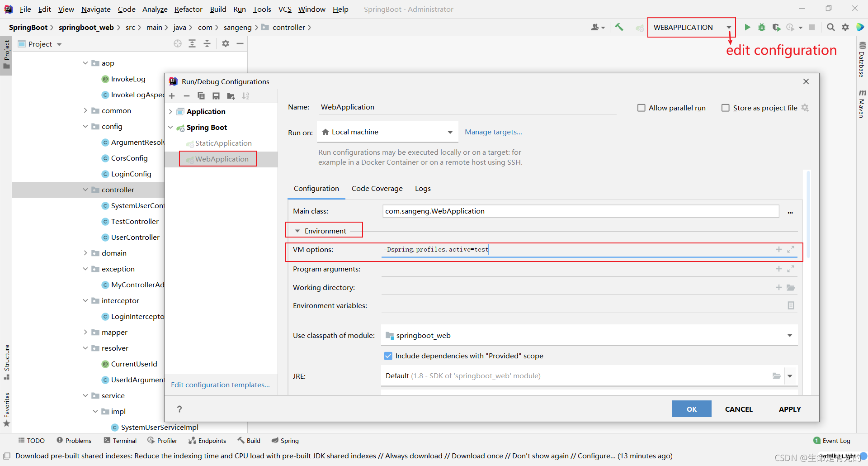Image resolution: width=868 pixels, height=466 pixels.
Task: Enable Allow parallel run checkbox
Action: [641, 108]
